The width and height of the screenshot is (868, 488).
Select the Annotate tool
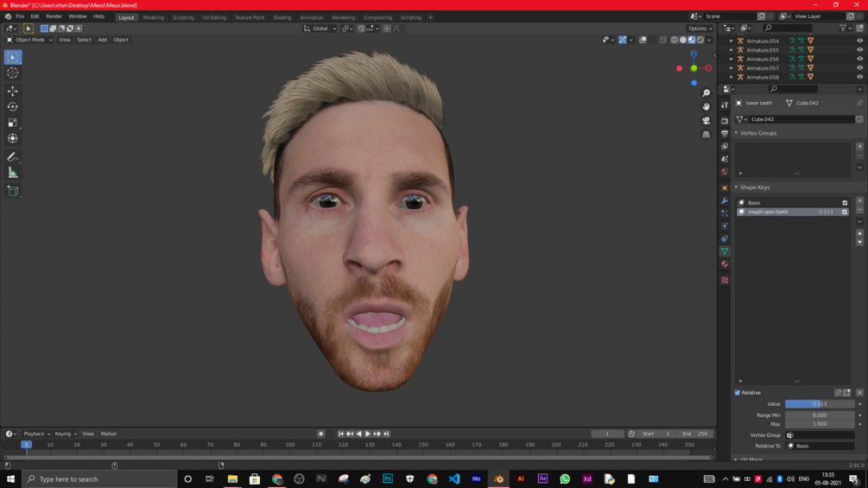13,157
